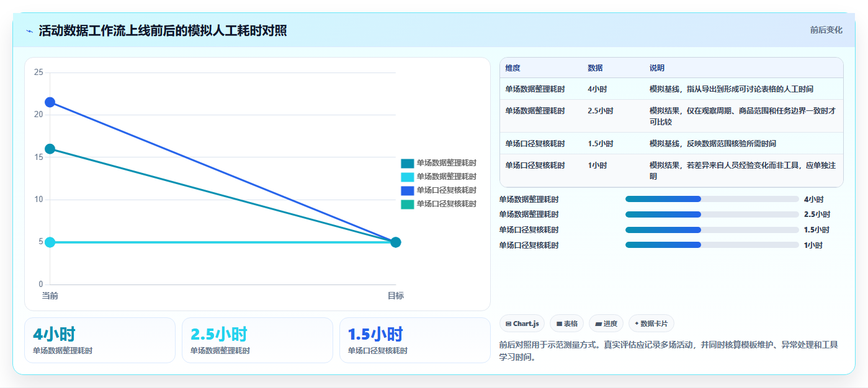Toggle the dark teal 单场数据整理耗时 legend swatch
The image size is (868, 388).
[x=407, y=163]
